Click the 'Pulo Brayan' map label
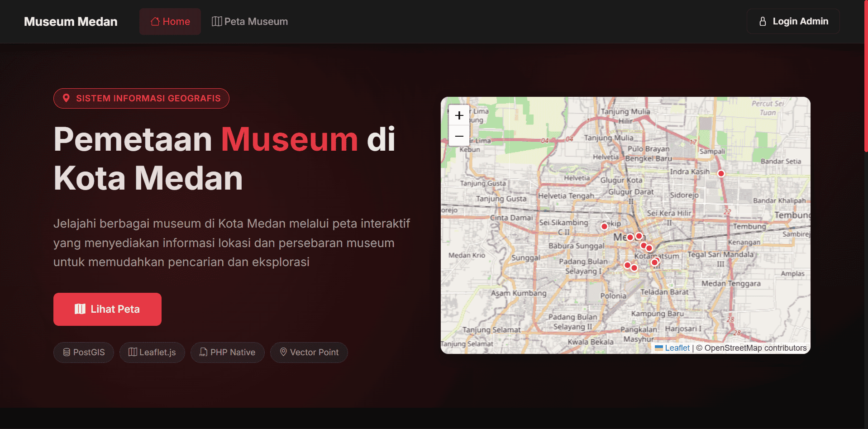Viewport: 868px width, 429px height. click(648, 149)
